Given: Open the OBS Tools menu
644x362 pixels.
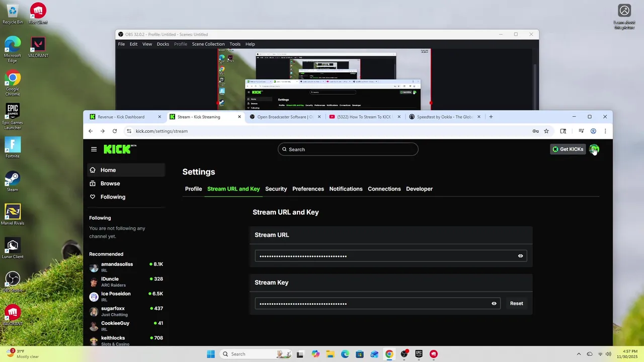Looking at the screenshot, I should [x=235, y=44].
